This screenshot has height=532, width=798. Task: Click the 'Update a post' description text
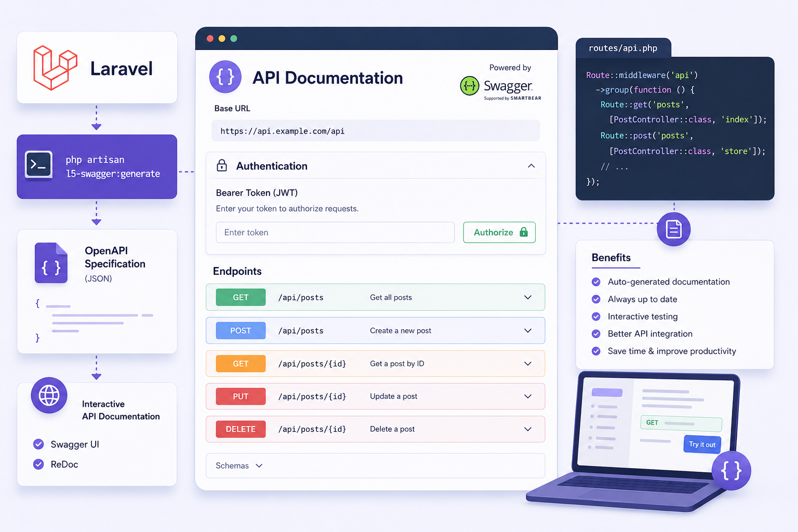[393, 396]
